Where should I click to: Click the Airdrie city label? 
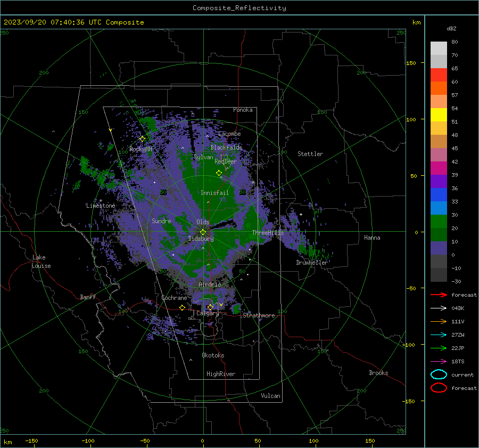tap(210, 284)
